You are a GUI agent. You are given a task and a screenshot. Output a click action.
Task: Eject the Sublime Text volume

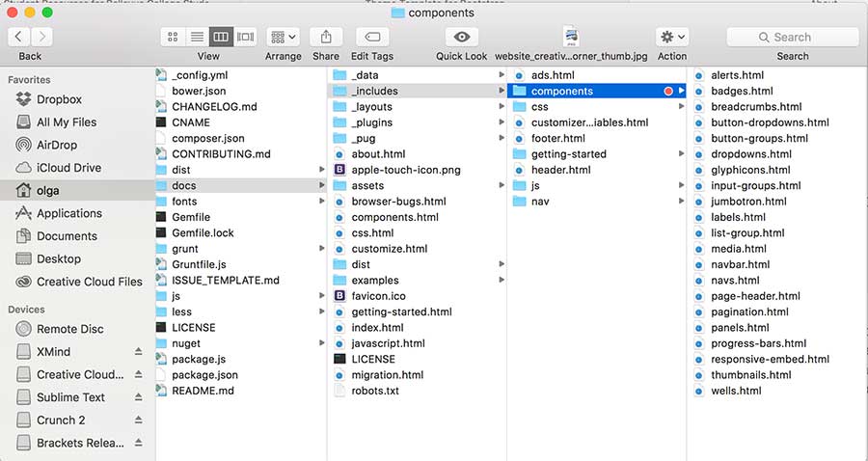[x=137, y=397]
